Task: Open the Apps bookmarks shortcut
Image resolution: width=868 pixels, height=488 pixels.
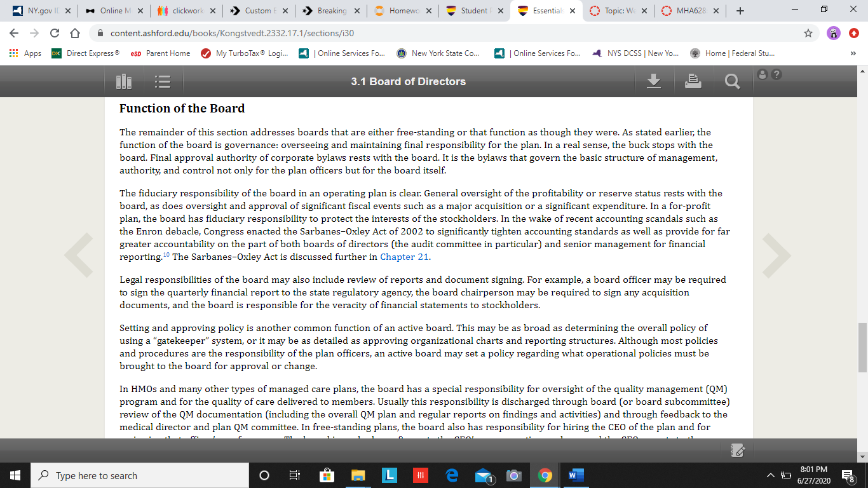Action: pos(25,53)
